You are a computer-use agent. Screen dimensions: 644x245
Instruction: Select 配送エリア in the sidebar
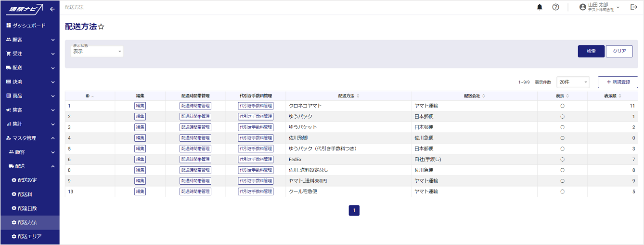(29, 236)
